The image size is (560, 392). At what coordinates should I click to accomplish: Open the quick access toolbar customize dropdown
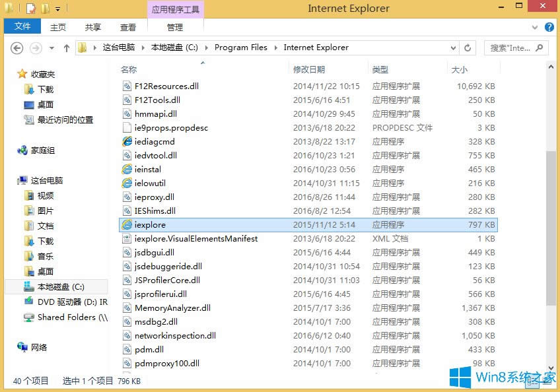tap(57, 9)
